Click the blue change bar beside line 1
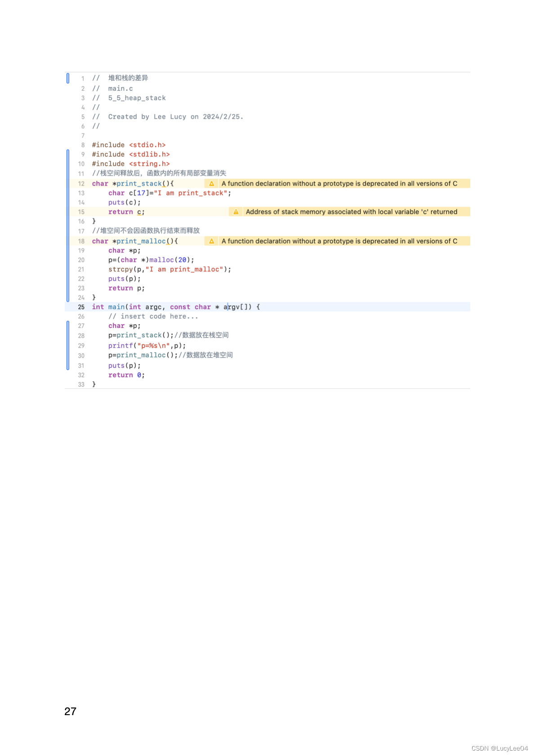 point(68,78)
